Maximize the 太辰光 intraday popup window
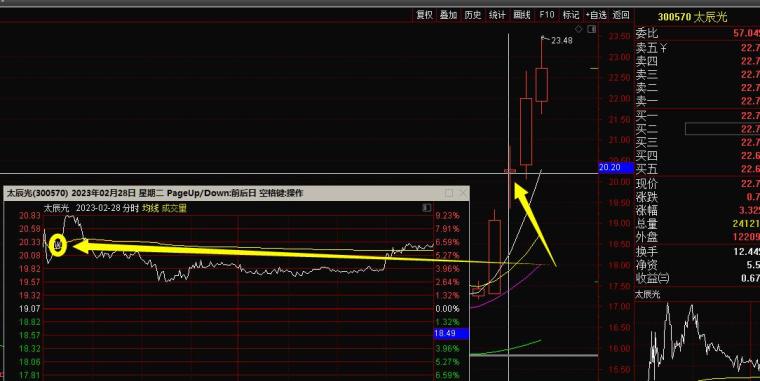The height and width of the screenshot is (381, 760). [449, 193]
